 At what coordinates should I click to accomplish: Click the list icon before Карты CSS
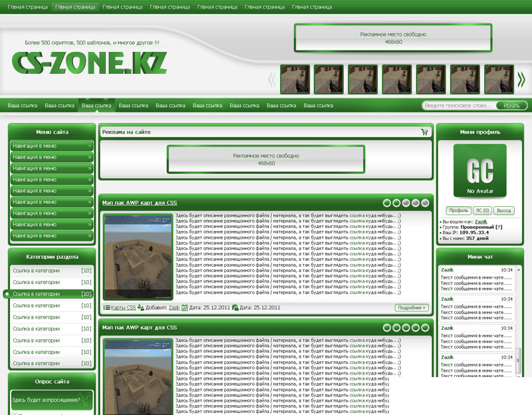[106, 308]
